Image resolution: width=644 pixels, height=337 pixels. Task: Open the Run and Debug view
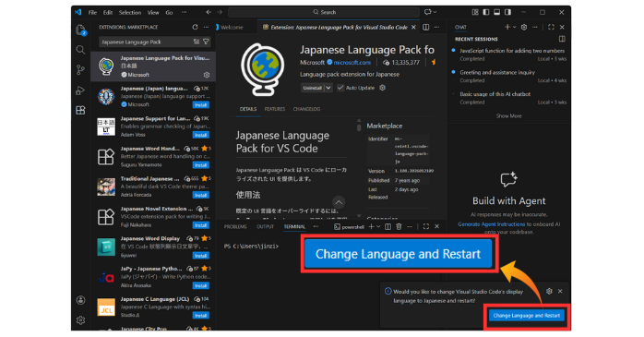pyautogui.click(x=80, y=90)
